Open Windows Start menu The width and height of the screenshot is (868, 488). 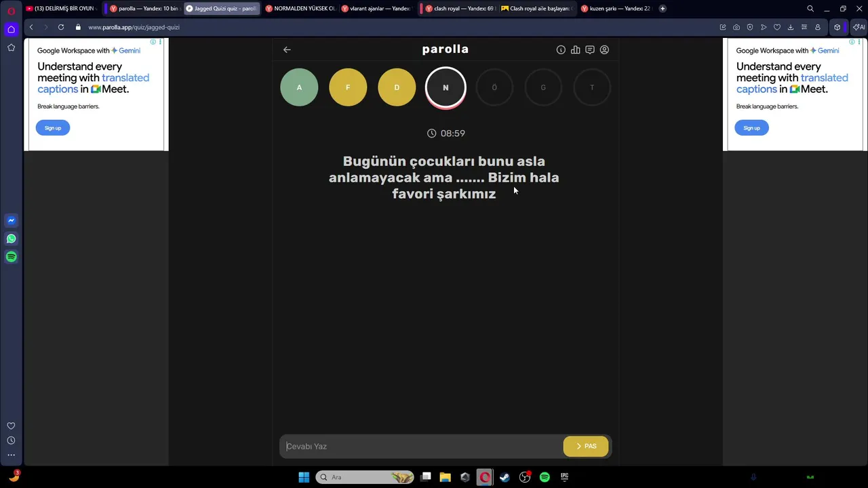coord(304,477)
